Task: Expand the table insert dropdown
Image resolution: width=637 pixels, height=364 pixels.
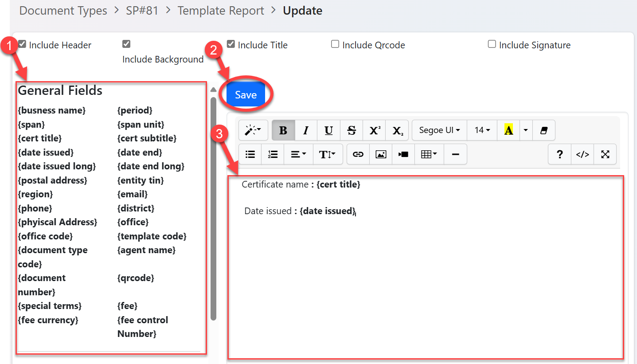Action: [x=429, y=154]
